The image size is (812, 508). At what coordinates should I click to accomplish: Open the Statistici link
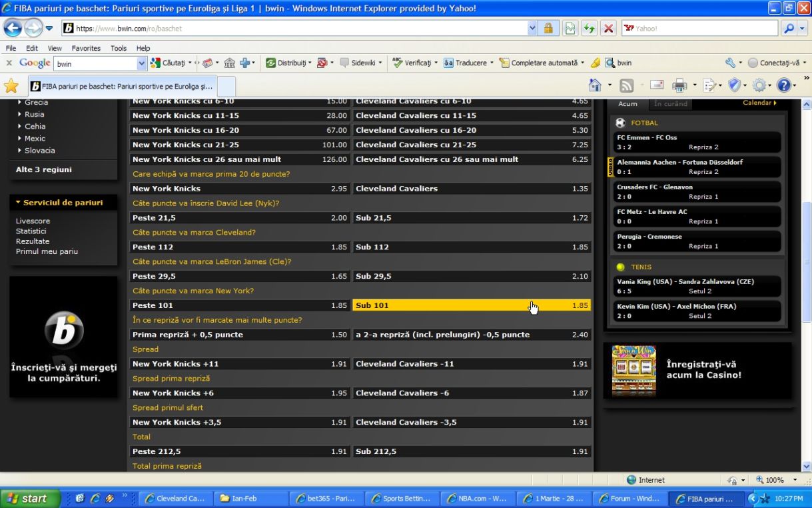pos(31,231)
